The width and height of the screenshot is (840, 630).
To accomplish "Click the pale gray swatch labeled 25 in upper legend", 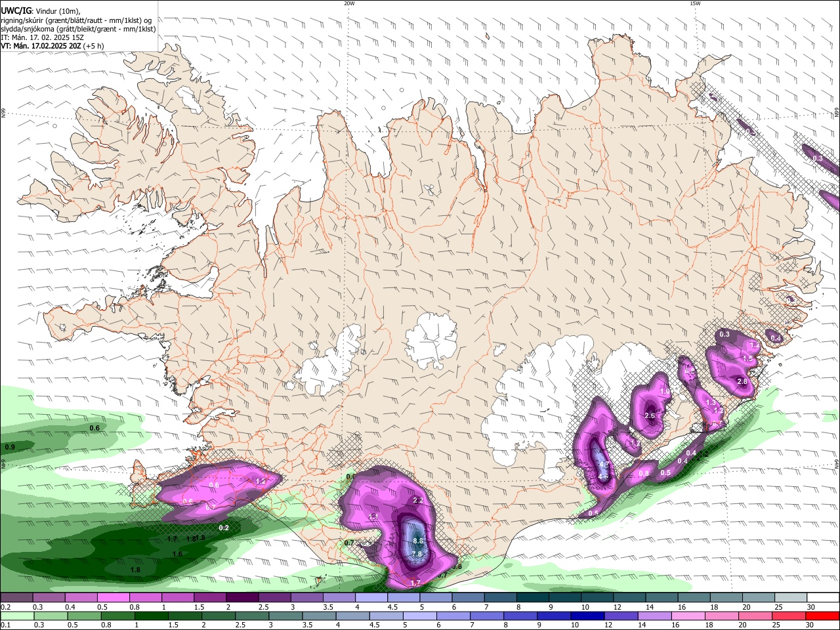I will click(791, 598).
